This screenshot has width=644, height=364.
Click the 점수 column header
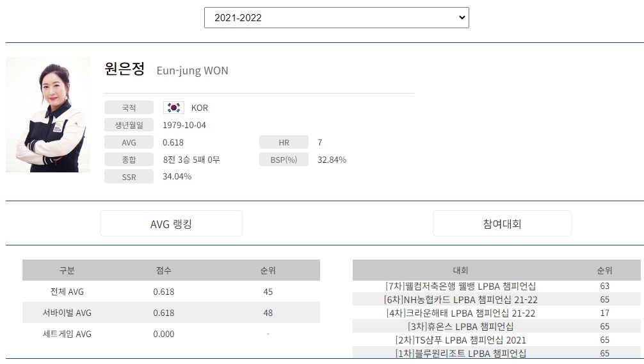[163, 270]
